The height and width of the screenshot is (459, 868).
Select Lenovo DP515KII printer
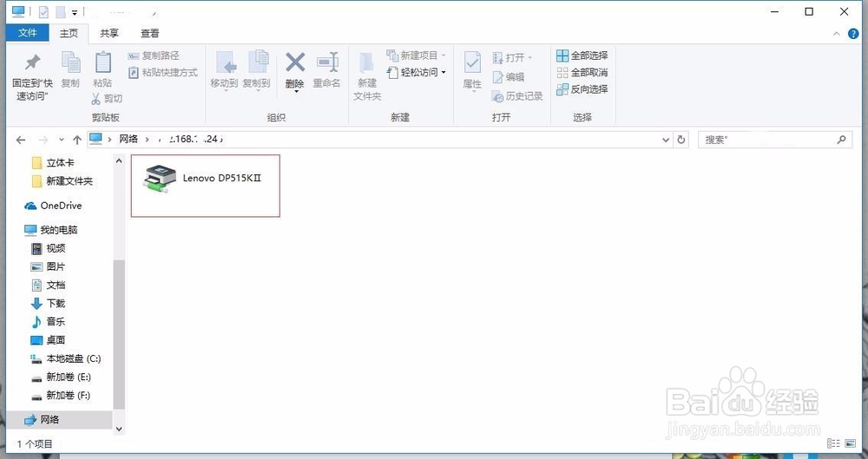pos(206,186)
